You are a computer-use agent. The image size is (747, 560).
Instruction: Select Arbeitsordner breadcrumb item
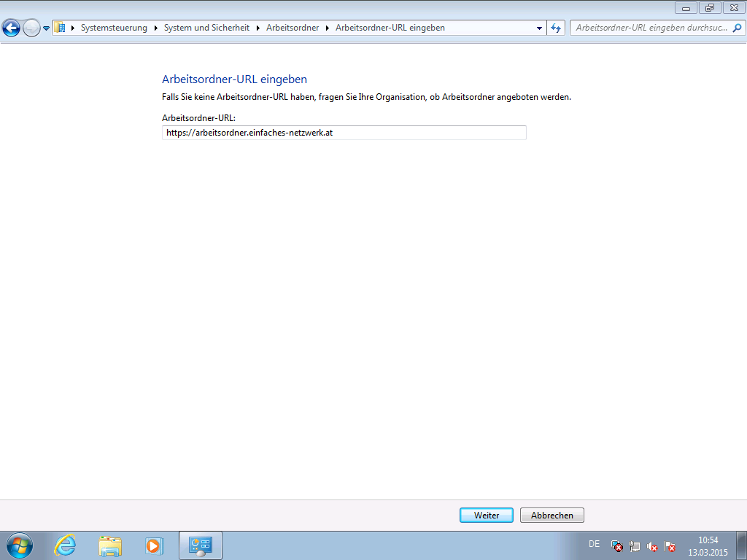[293, 28]
